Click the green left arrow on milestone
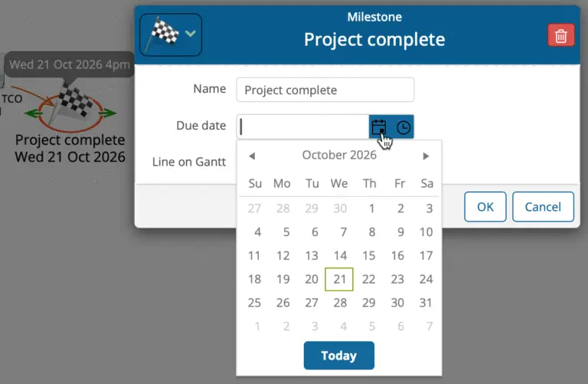 32,114
